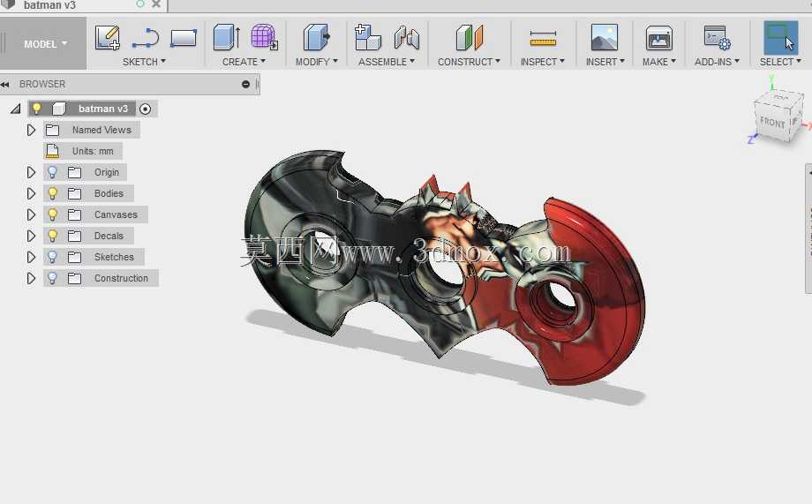812x504 pixels.
Task: Click the Press Pull modify icon
Action: 316,37
